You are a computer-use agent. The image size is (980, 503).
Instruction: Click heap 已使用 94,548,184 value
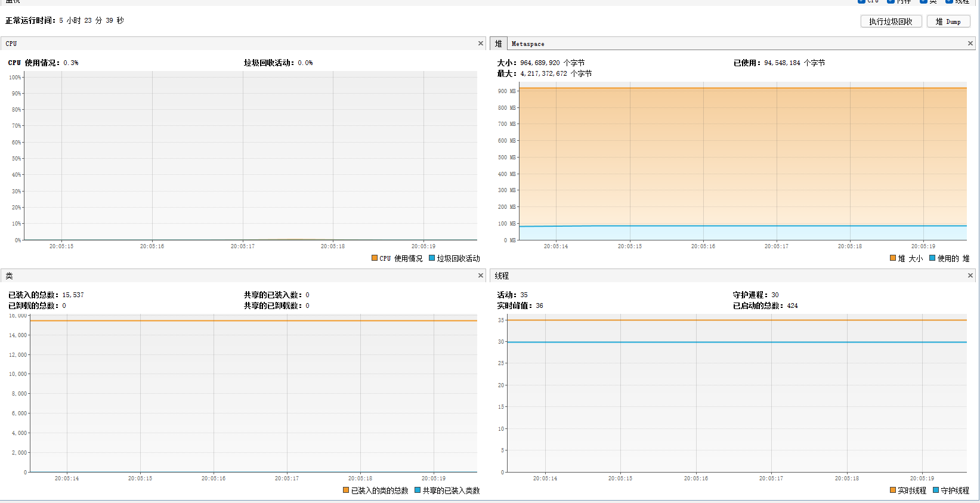(794, 63)
